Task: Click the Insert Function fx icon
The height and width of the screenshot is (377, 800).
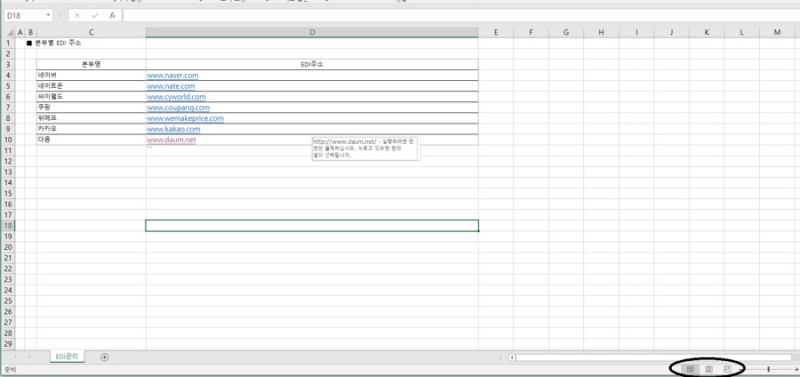Action: 112,15
